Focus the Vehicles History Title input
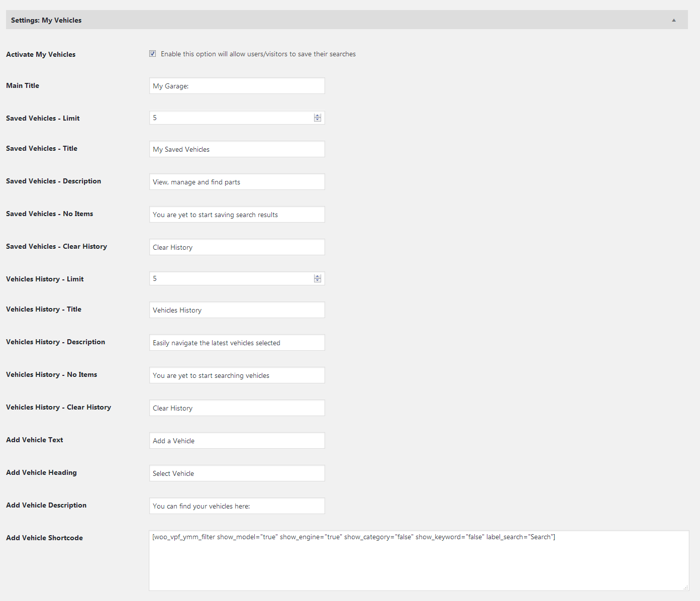 (237, 310)
